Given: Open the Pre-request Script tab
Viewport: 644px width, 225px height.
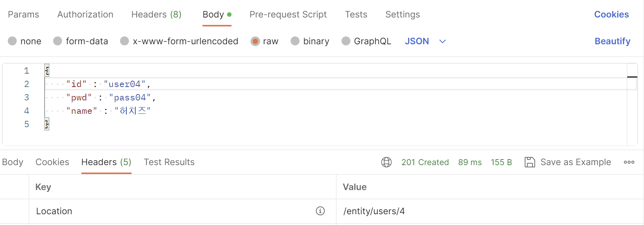Looking at the screenshot, I should point(288,15).
